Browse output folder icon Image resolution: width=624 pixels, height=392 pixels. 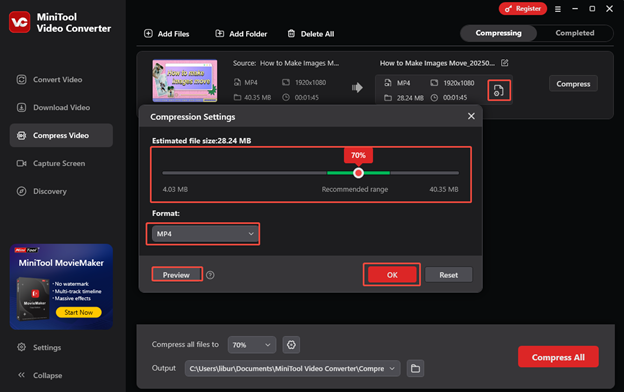(x=415, y=369)
